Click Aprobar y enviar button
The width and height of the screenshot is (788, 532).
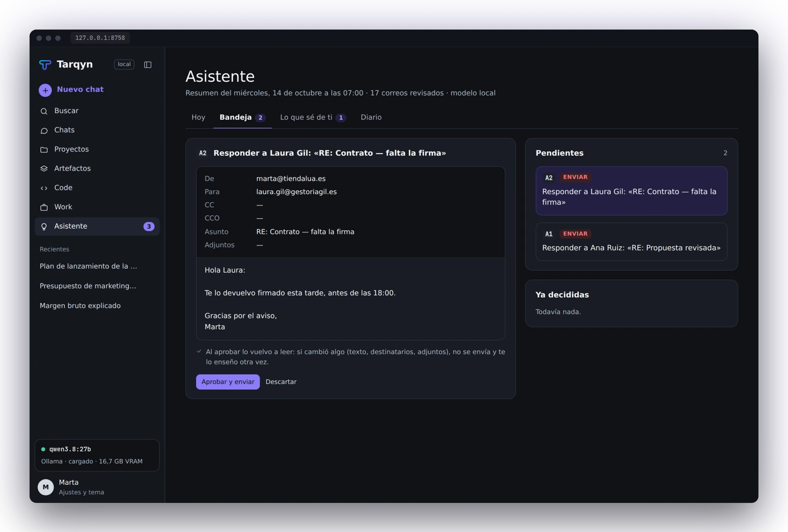(228, 382)
